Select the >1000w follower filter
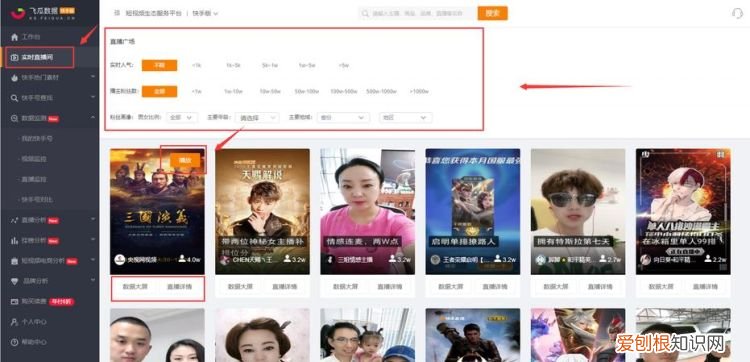750x362 pixels. click(x=419, y=91)
